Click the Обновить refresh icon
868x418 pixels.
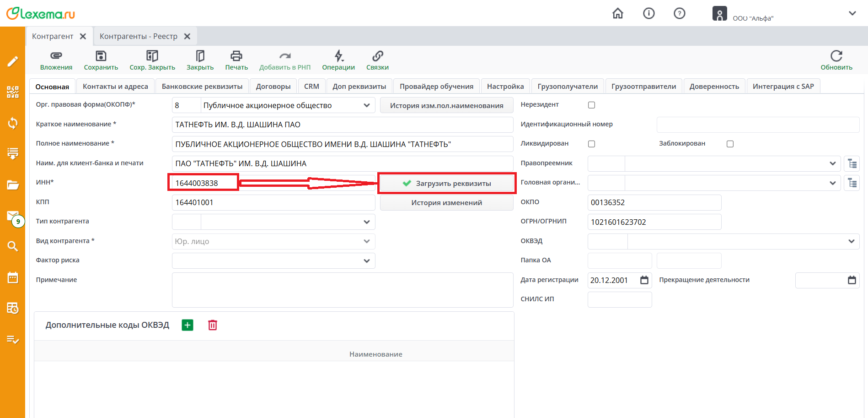point(836,56)
